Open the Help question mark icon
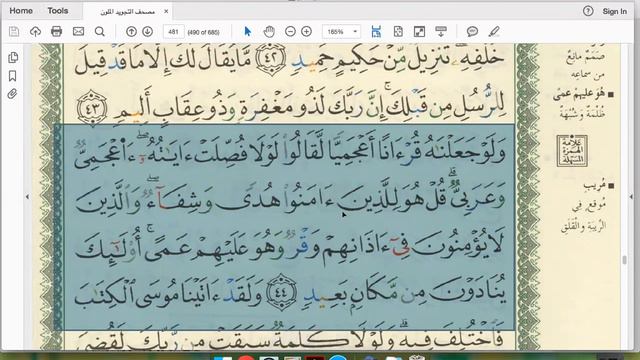640x360 pixels. [x=588, y=11]
